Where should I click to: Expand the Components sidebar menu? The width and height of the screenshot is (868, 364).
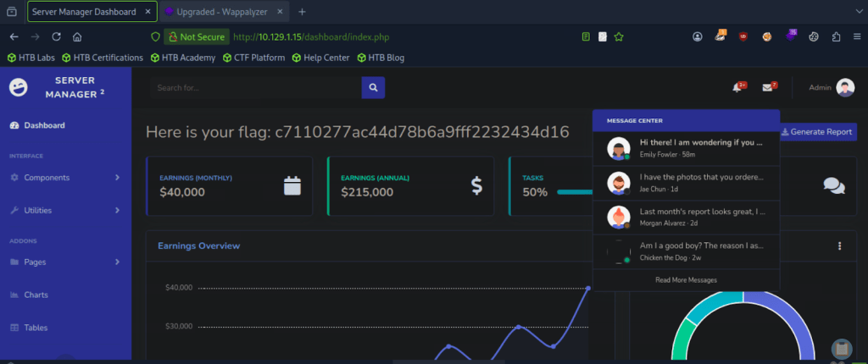pos(64,178)
